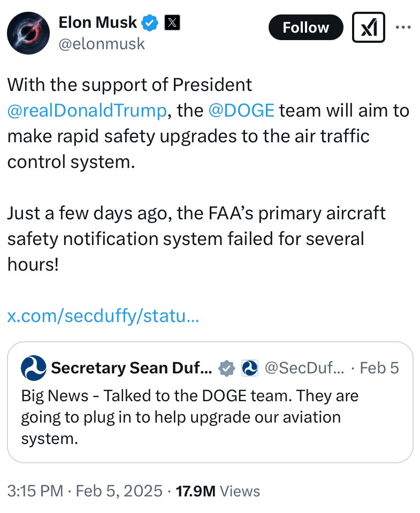The height and width of the screenshot is (513, 420).
Task: Click the blue verified badge beside Elon Musk
Action: coord(150,23)
